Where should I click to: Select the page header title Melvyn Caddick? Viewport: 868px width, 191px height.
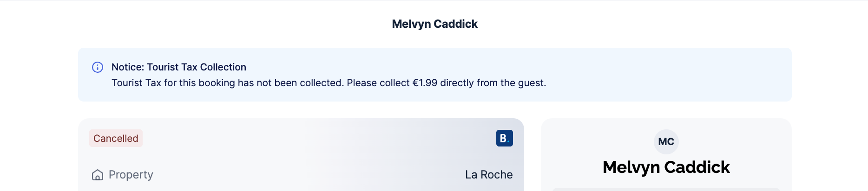[x=434, y=24]
